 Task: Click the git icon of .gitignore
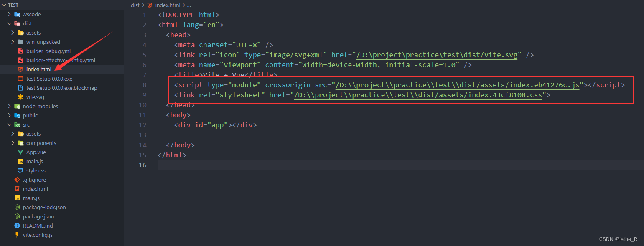(17, 180)
